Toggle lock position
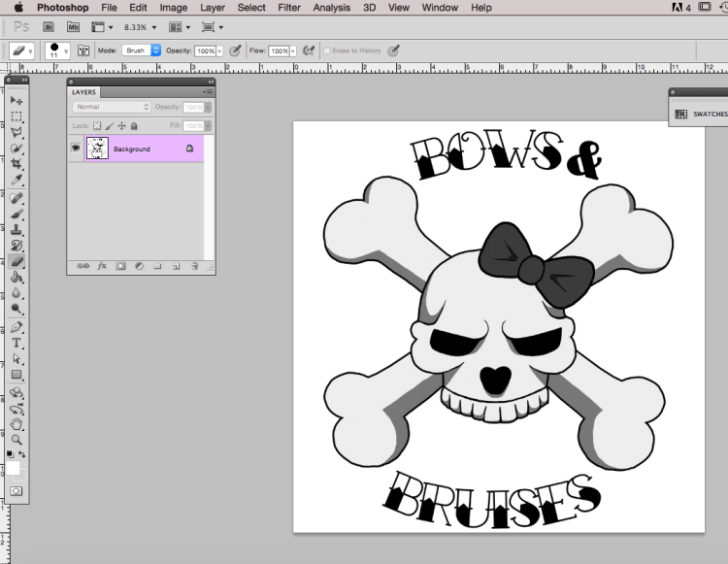This screenshot has height=564, width=728. pyautogui.click(x=121, y=126)
